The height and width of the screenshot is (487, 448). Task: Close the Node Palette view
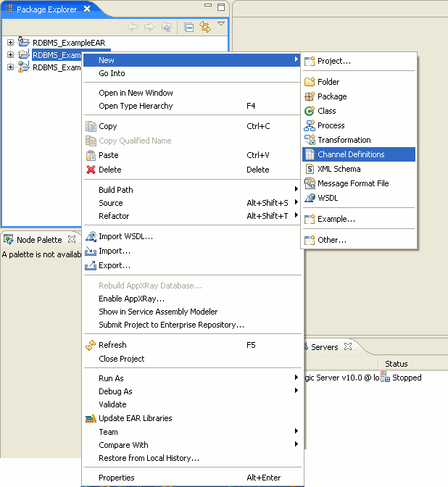[x=72, y=239]
